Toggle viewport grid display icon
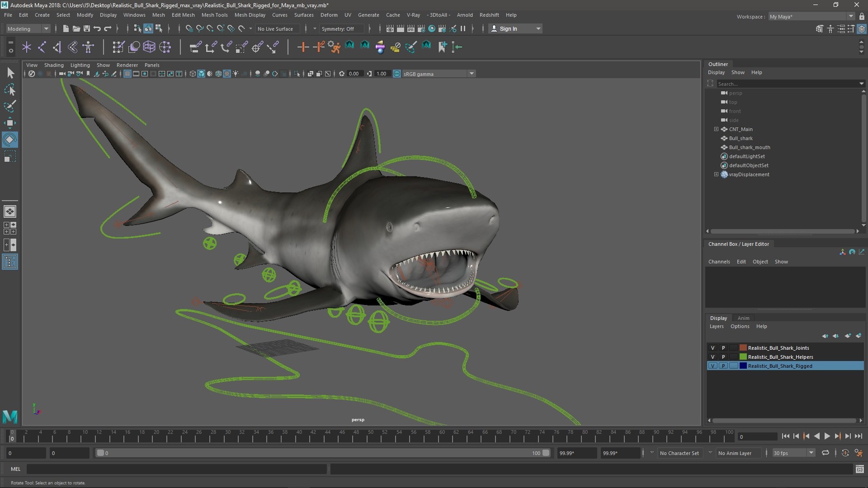 [x=127, y=74]
